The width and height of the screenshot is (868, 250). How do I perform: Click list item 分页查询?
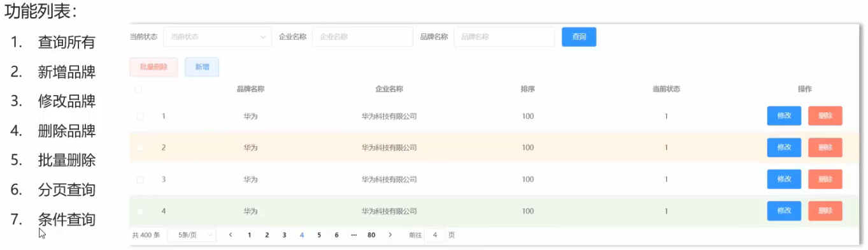point(67,190)
